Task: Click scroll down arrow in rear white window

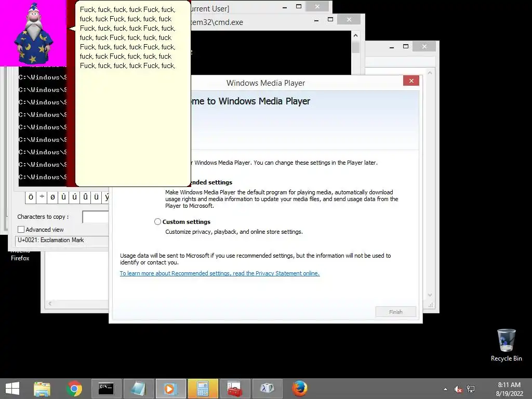Action: pyautogui.click(x=430, y=295)
